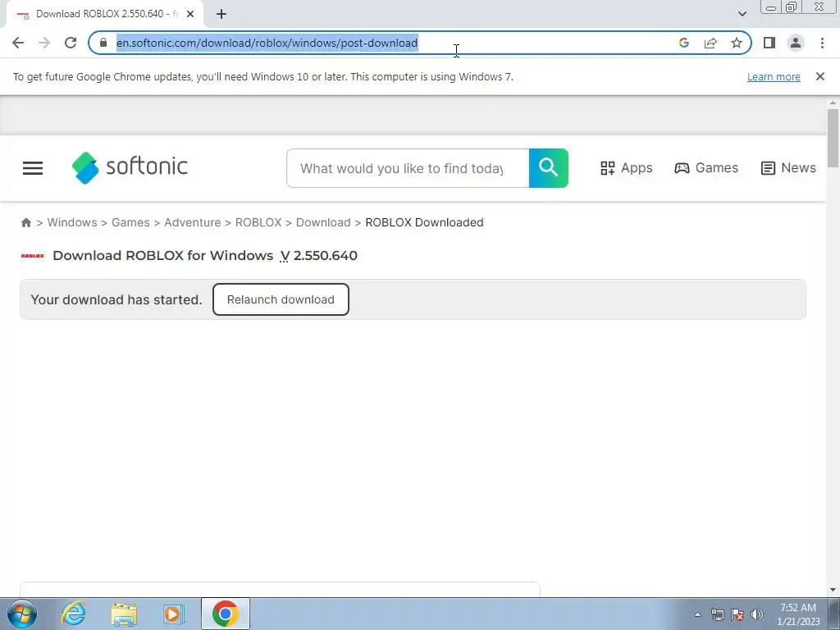Viewport: 840px width, 630px height.
Task: Go to home via breadcrumb house icon
Action: (25, 222)
